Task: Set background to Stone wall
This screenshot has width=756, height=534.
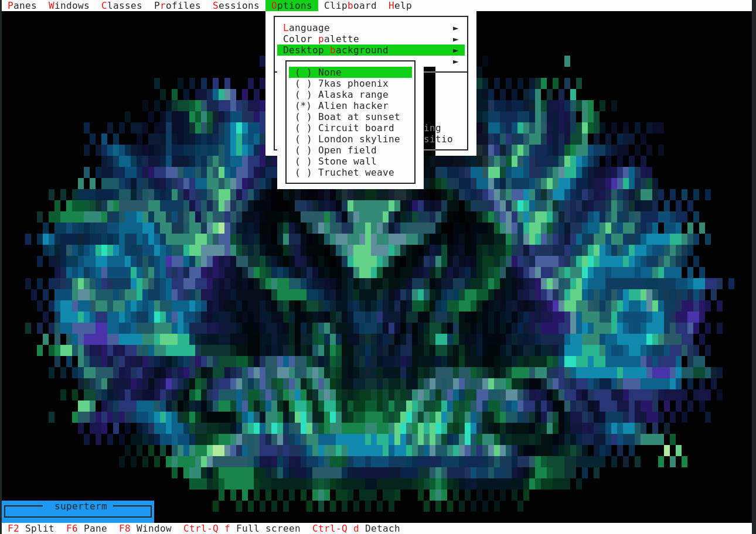Action: point(350,161)
